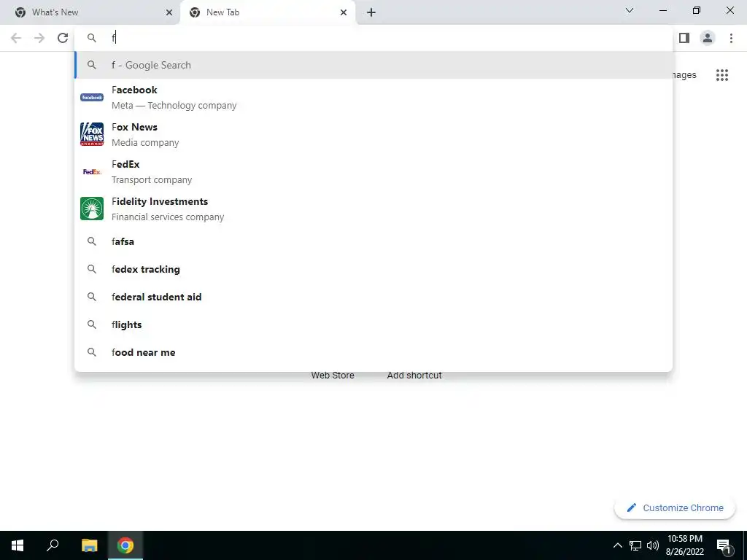
Task: Choose the Facebook suggestion
Action: [x=373, y=98]
